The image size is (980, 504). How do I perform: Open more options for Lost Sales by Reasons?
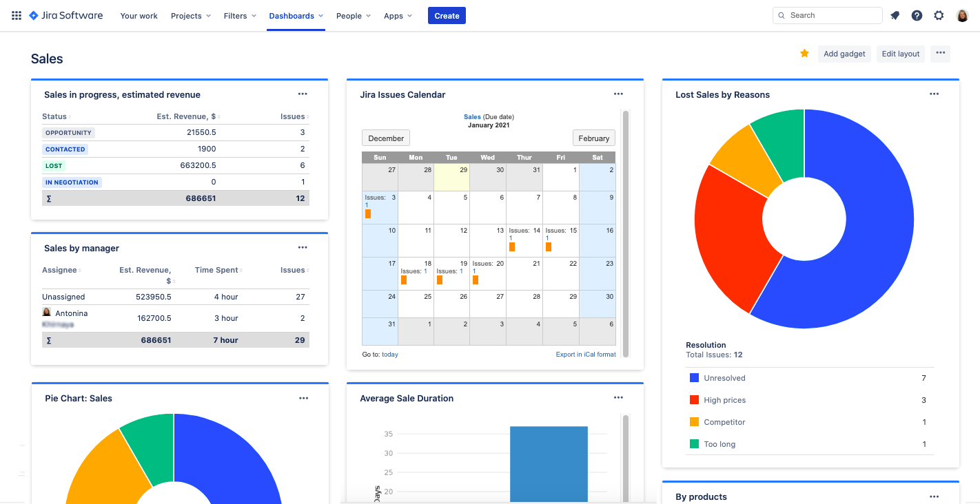934,94
